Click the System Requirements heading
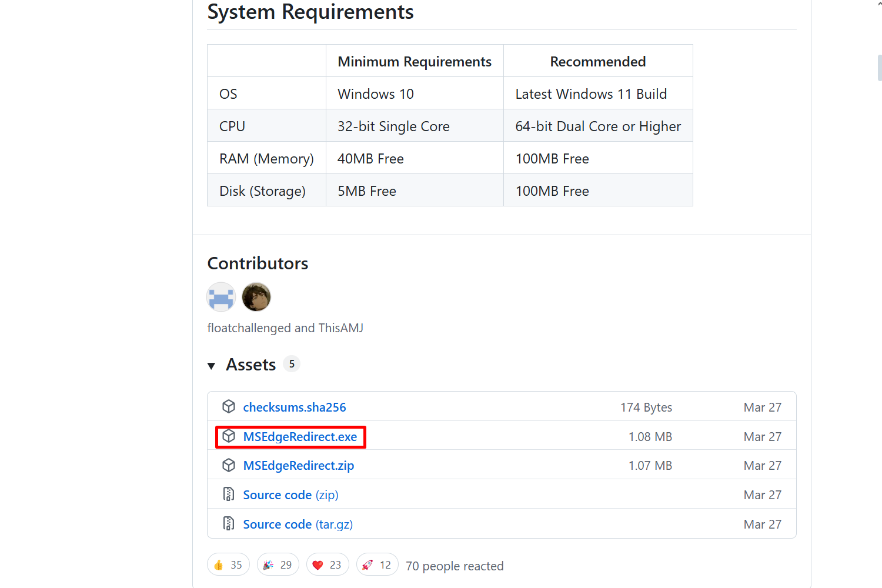 (310, 12)
